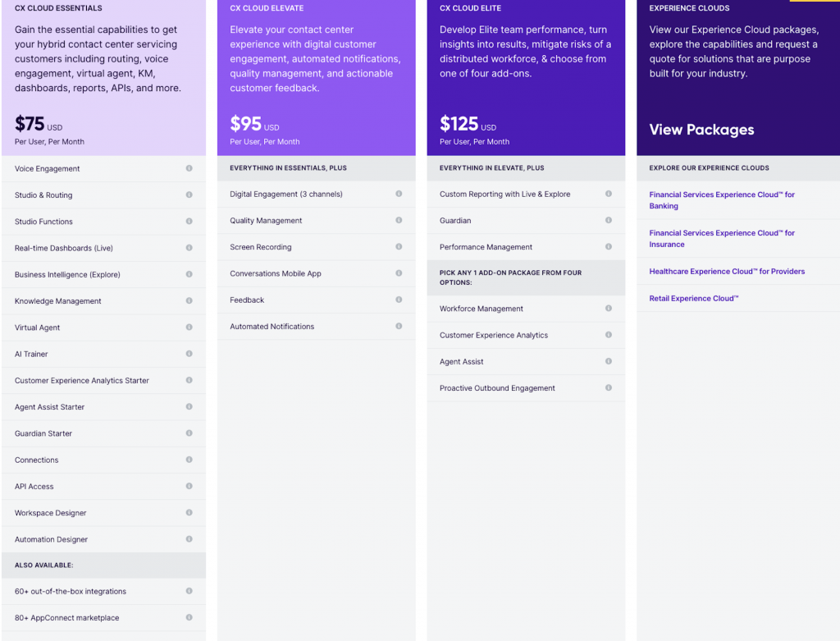Image resolution: width=840 pixels, height=641 pixels.
Task: Click info icon beside Guardian in Elite
Action: [x=609, y=220]
